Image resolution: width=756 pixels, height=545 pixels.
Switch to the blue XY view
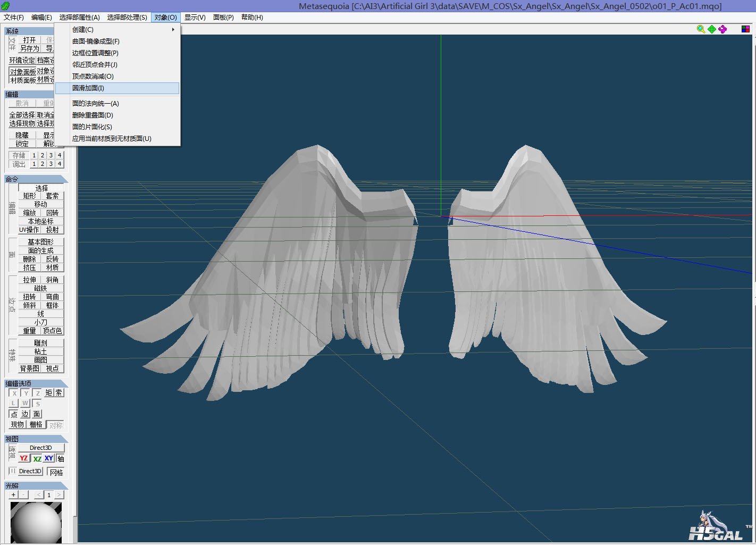click(49, 458)
